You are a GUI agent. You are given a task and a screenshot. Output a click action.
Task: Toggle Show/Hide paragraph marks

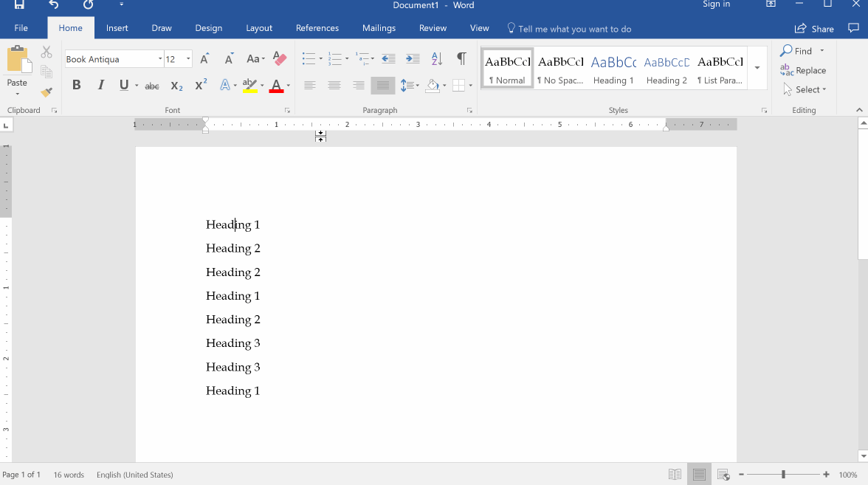461,58
